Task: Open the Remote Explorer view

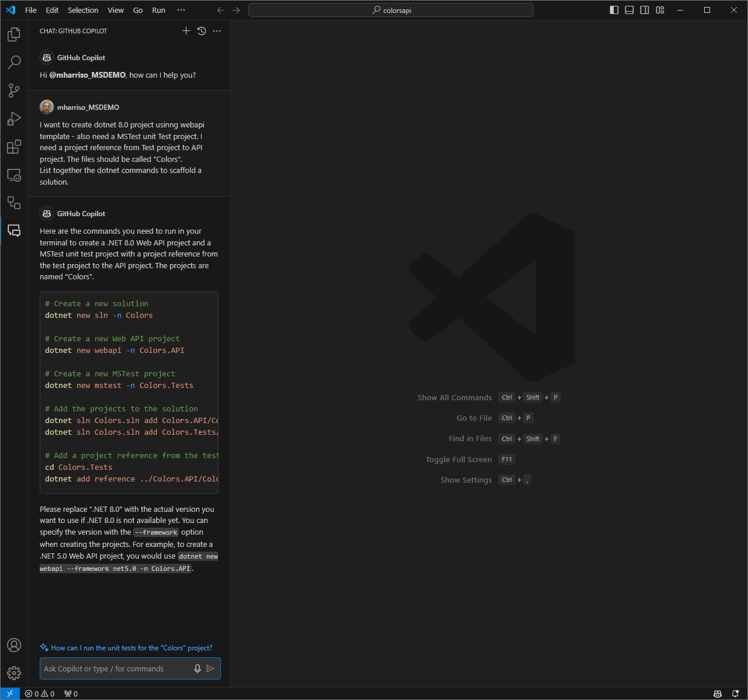Action: 14,175
